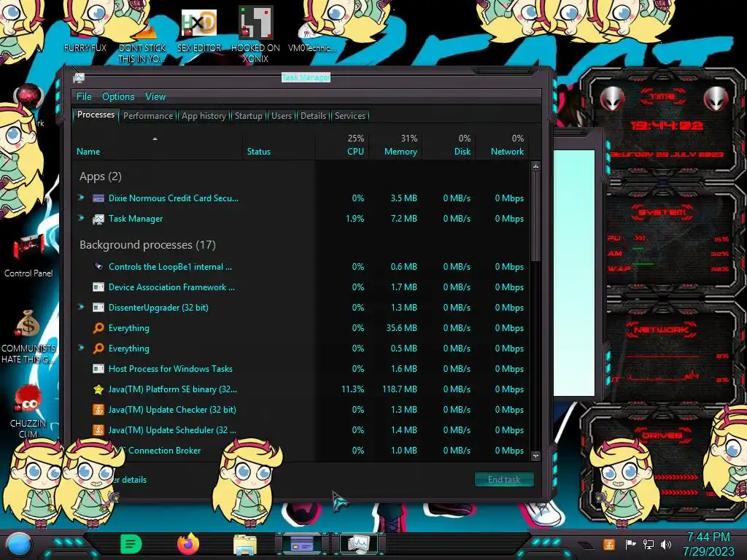Switch to the Performance tab
The width and height of the screenshot is (747, 560).
[x=148, y=116]
